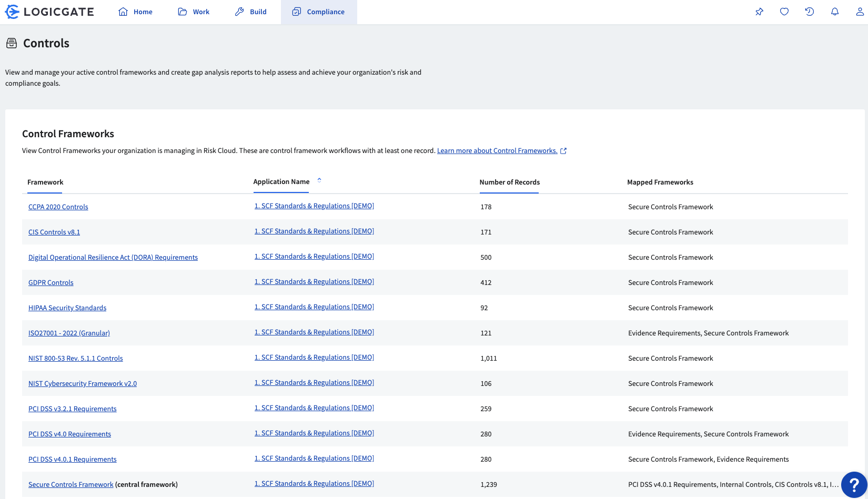Screen dimensions: 868x499
Task: Navigate to the Build tab
Action: coord(250,12)
